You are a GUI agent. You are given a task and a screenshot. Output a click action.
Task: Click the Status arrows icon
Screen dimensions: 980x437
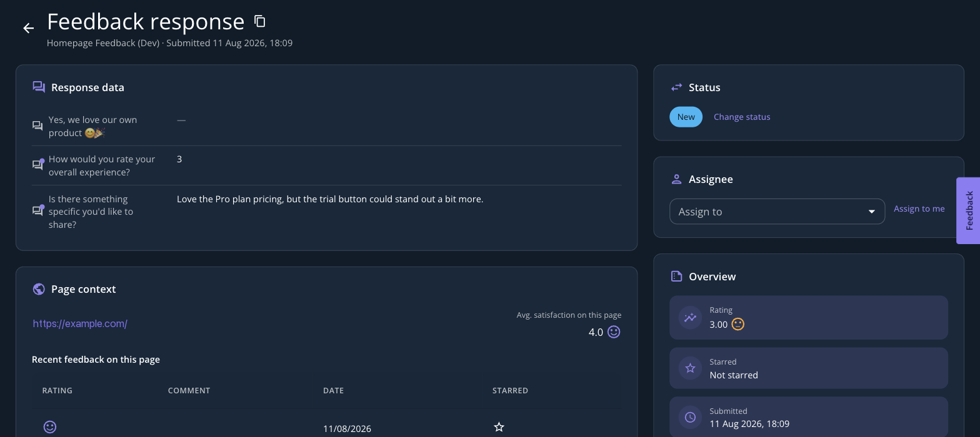tap(676, 87)
